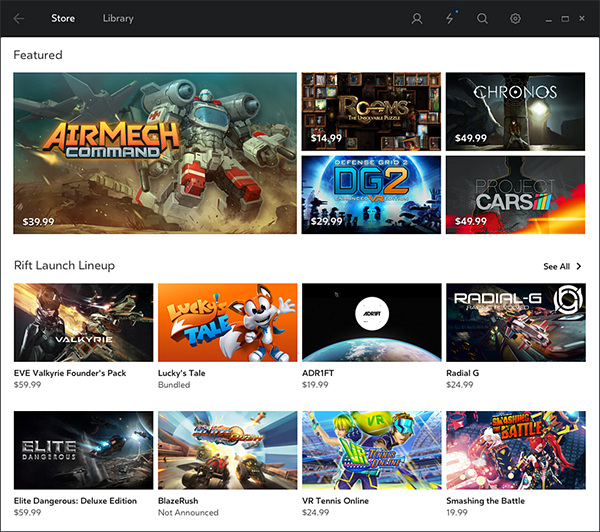
Task: Select the Rooms puzzle game tile
Action: [x=371, y=110]
